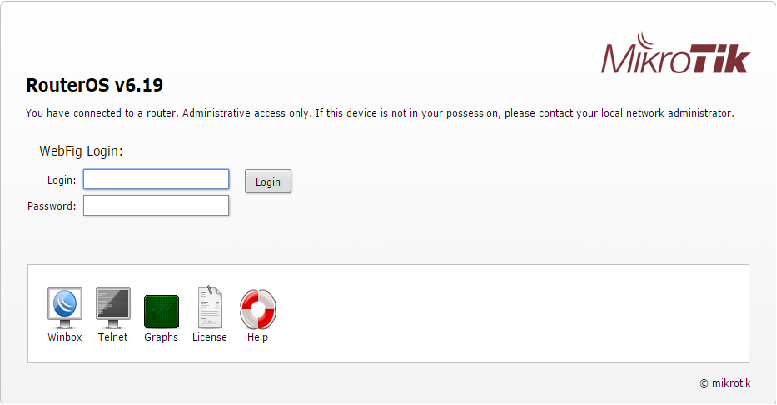Open the green Graphs chart icon
This screenshot has height=405, width=777.
click(161, 312)
